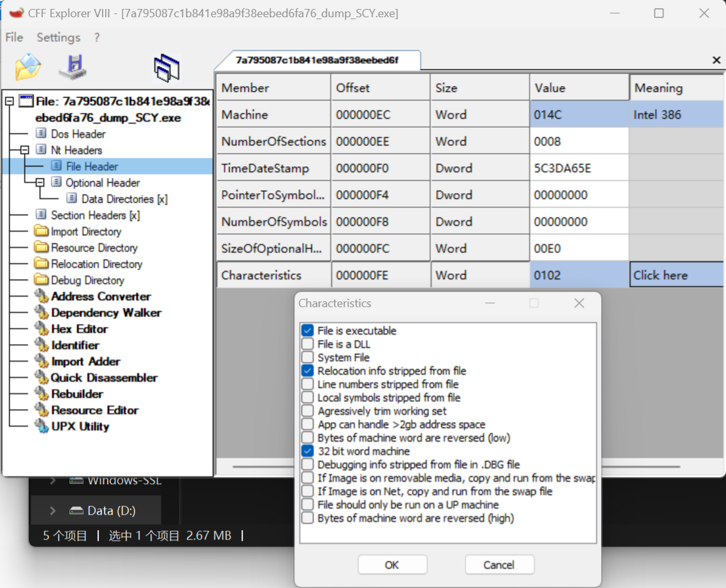Open the Hex Editor tool
The height and width of the screenshot is (588, 726).
coord(79,329)
